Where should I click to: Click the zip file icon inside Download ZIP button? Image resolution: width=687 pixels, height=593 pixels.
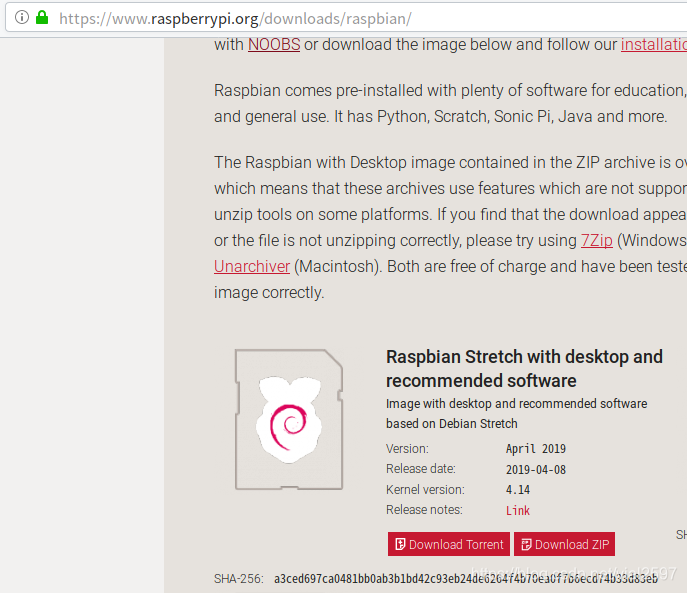coord(526,544)
